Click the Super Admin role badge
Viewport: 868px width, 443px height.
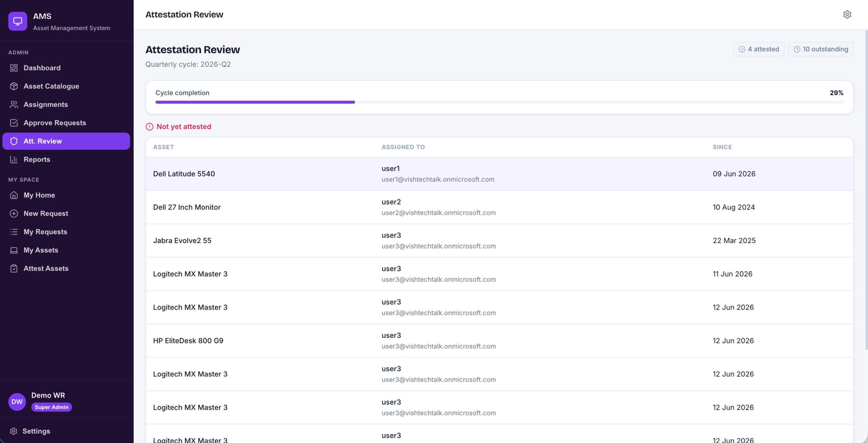pyautogui.click(x=52, y=407)
